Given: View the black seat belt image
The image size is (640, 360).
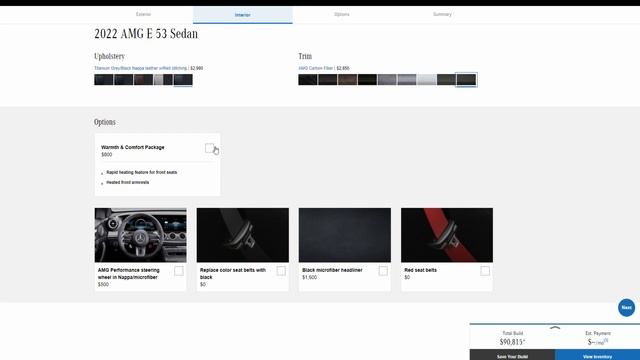Looking at the screenshot, I should [x=243, y=235].
